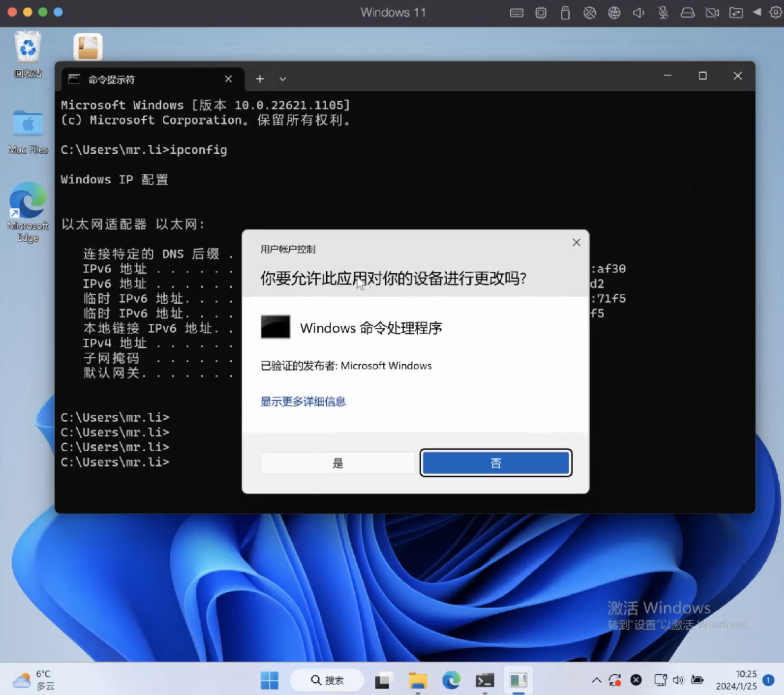Expand the terminal profile dropdown arrow
The image size is (784, 695).
(283, 79)
